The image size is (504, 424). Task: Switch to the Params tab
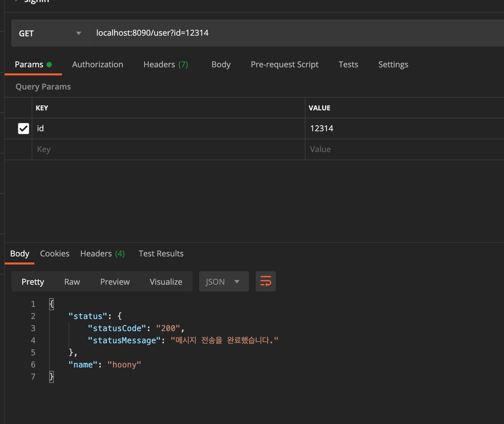pos(33,65)
